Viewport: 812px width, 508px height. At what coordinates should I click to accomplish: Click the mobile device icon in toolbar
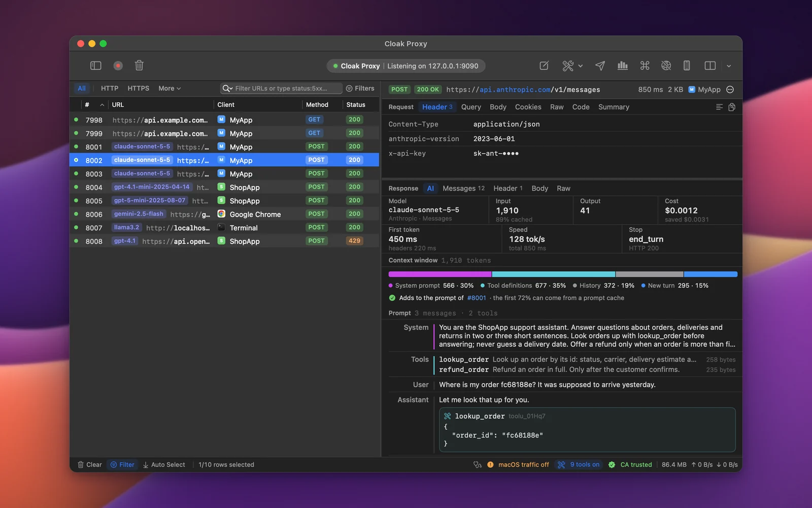[x=687, y=66]
